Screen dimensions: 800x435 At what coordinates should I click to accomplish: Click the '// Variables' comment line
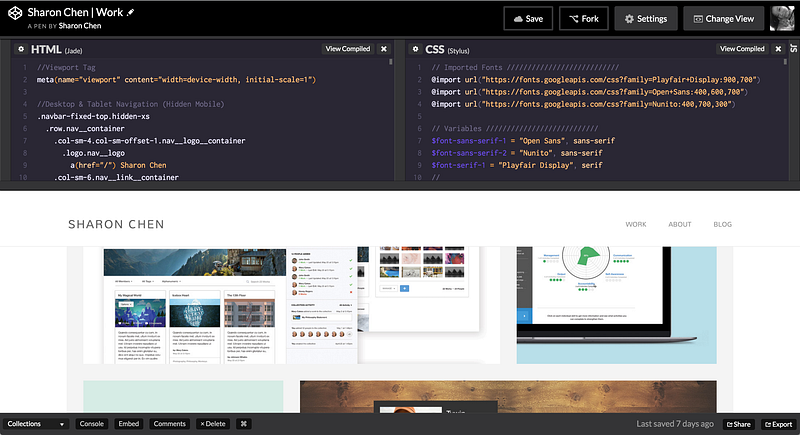pyautogui.click(x=515, y=129)
